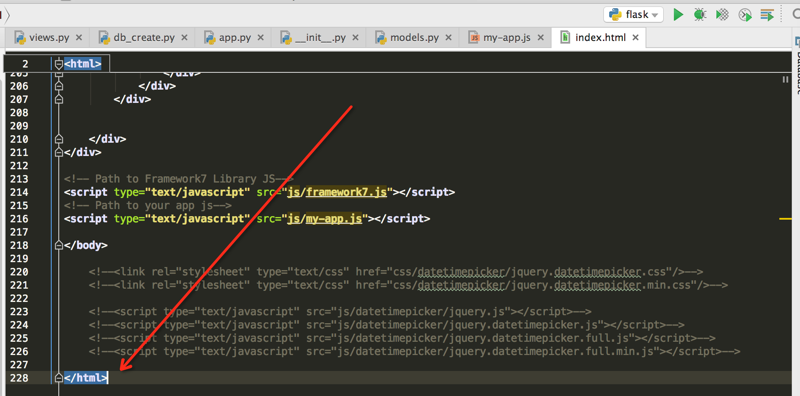Click commented jquery.datetimepicker.css link on line 220
Screen dimensions: 800x396
[x=396, y=271]
